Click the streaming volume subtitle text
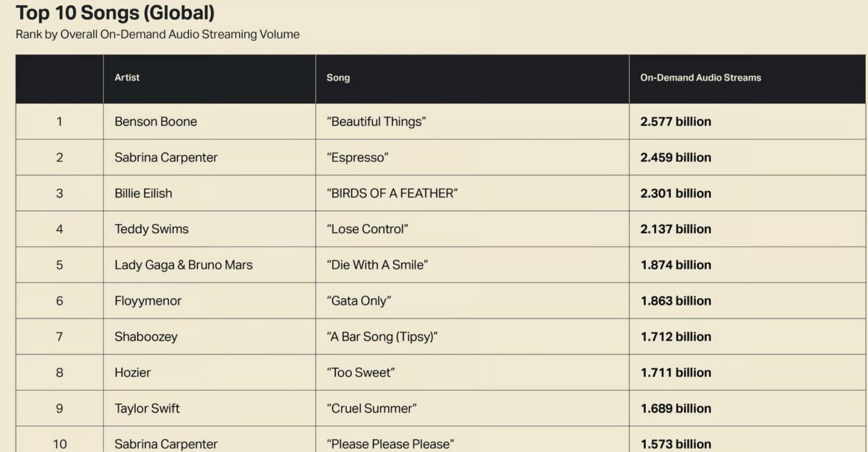 pos(157,35)
